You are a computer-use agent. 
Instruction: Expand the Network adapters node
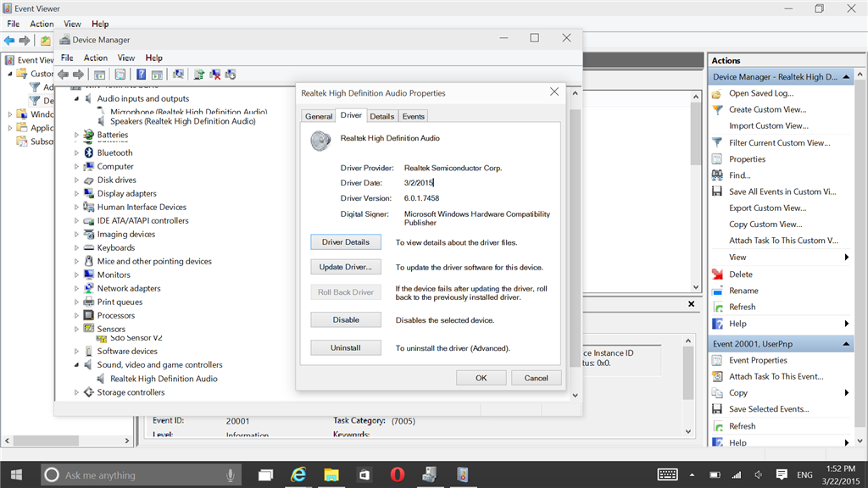pyautogui.click(x=76, y=288)
